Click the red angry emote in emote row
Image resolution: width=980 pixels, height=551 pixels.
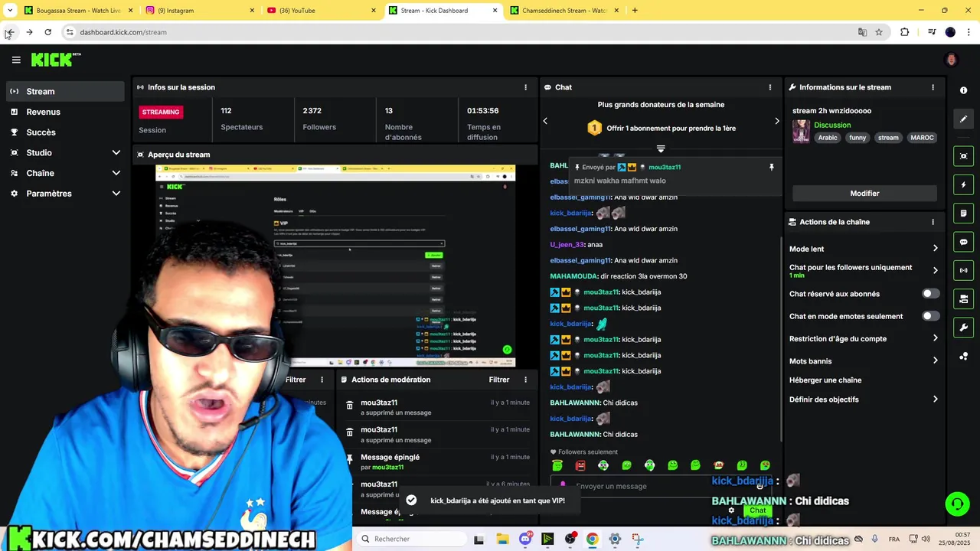point(580,465)
